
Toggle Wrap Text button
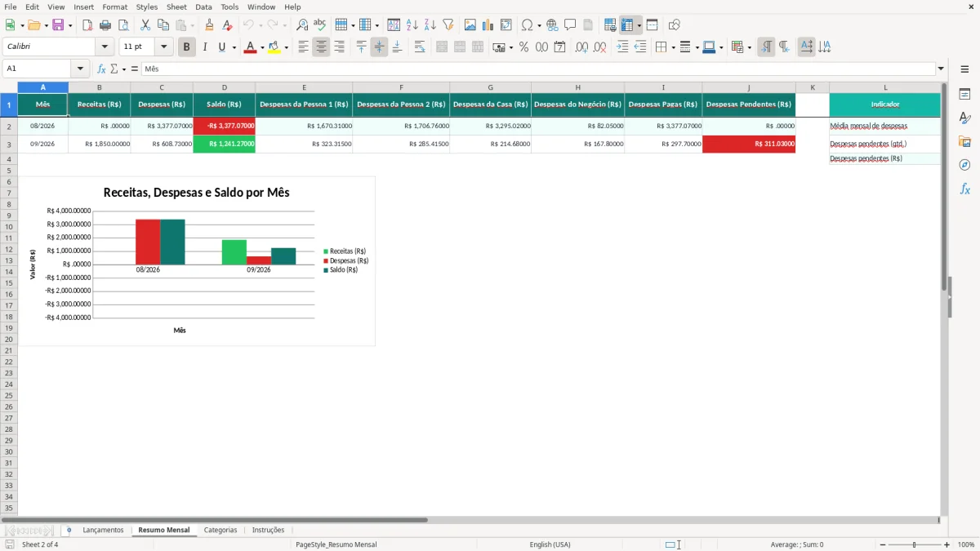[x=419, y=47]
